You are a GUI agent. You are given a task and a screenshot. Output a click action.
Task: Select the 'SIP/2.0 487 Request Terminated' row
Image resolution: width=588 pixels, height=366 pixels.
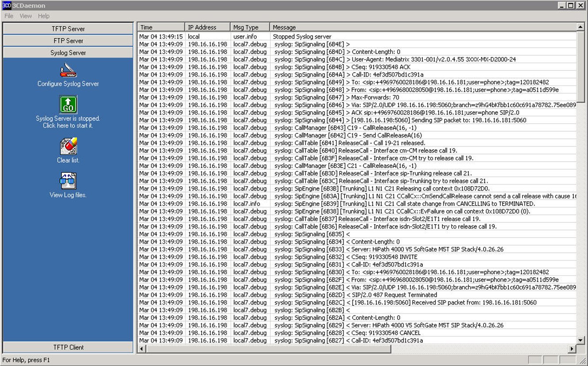click(357, 295)
